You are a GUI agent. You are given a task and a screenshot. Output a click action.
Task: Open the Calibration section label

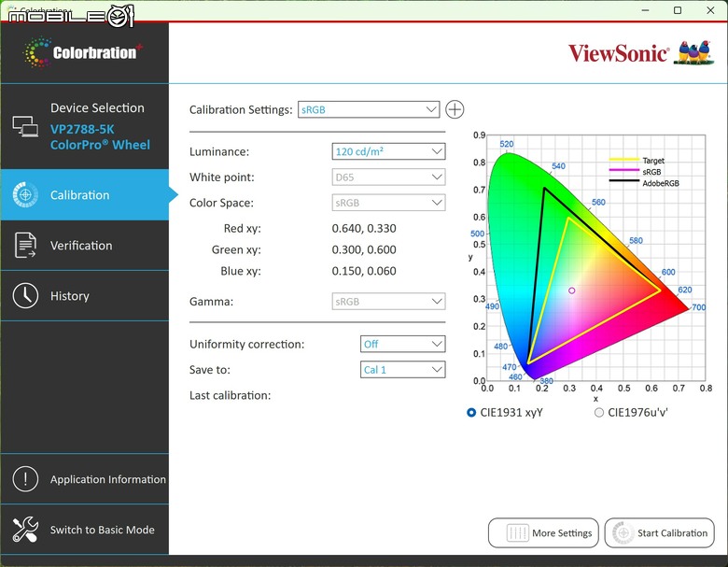(80, 194)
